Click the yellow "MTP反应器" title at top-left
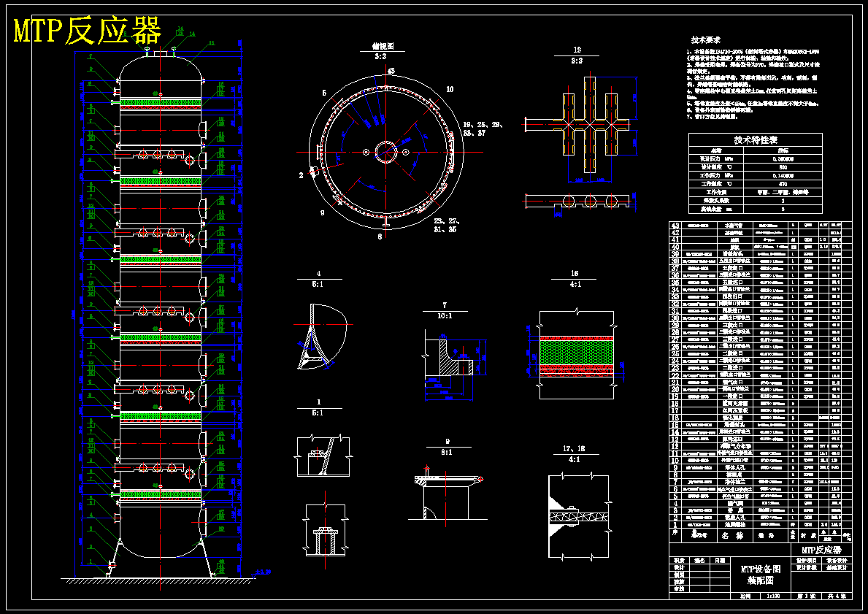Screen dimensions: 868x614 [88, 30]
